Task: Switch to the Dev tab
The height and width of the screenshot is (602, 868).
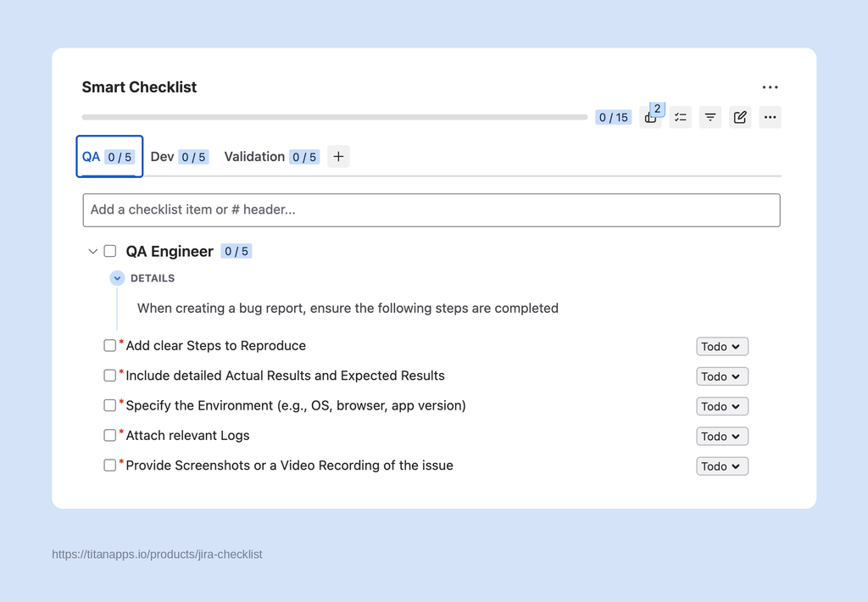Action: click(180, 157)
